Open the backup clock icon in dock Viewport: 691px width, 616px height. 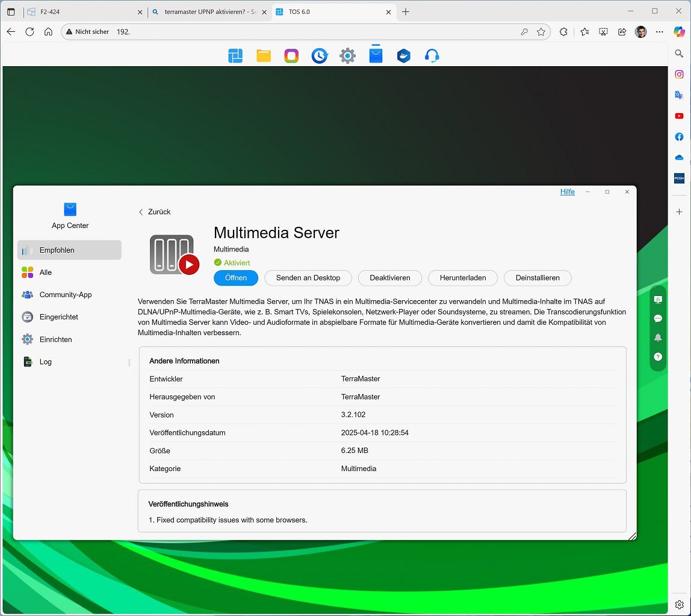320,56
